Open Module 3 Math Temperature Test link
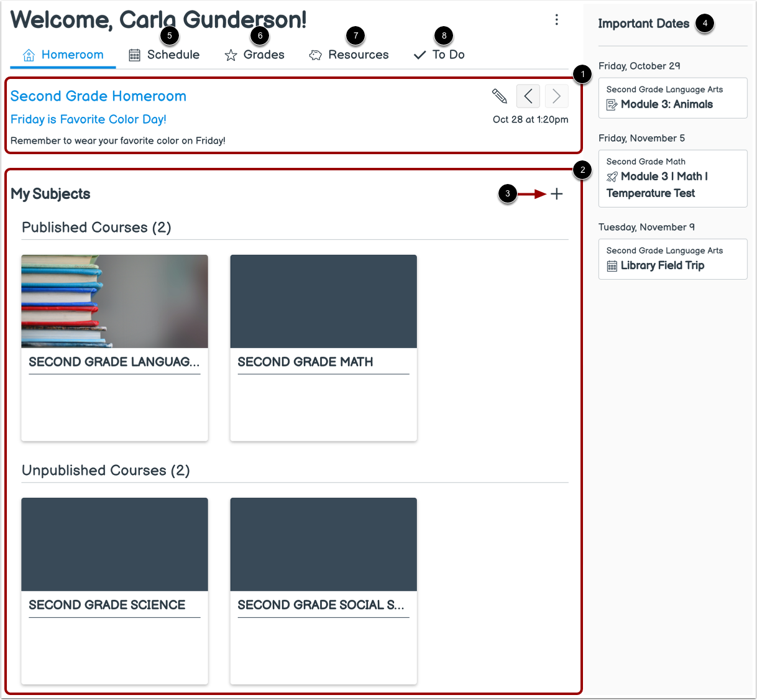757x700 pixels. pyautogui.click(x=658, y=185)
